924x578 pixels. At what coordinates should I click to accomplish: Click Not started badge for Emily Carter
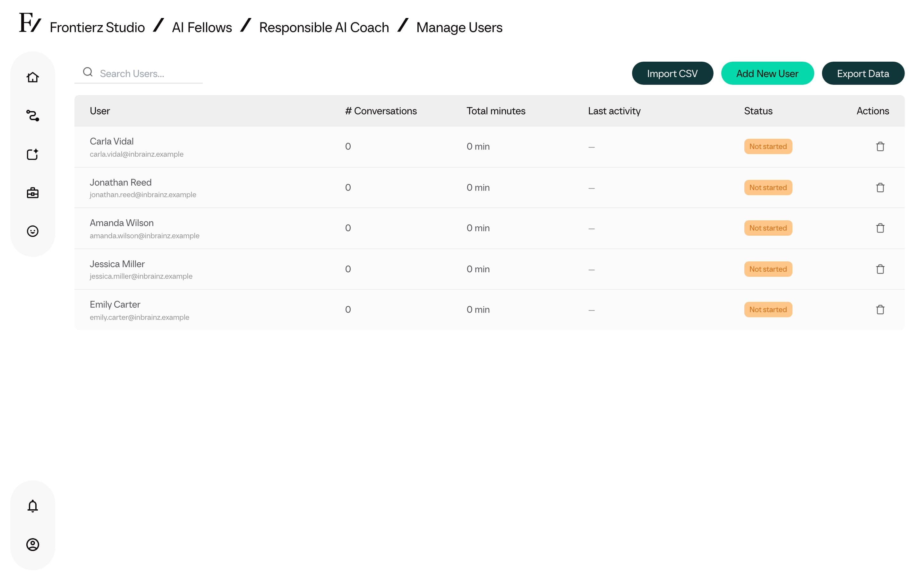[768, 310]
